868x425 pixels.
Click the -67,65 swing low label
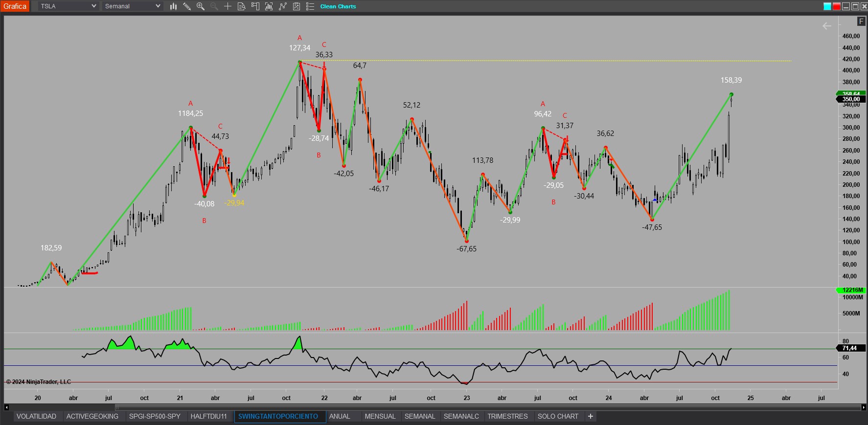tap(466, 249)
